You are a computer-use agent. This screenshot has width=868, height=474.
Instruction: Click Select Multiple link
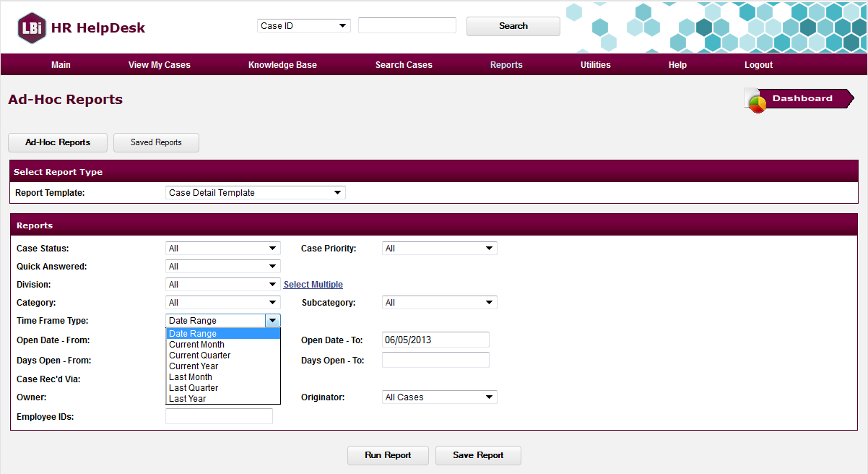click(x=313, y=285)
